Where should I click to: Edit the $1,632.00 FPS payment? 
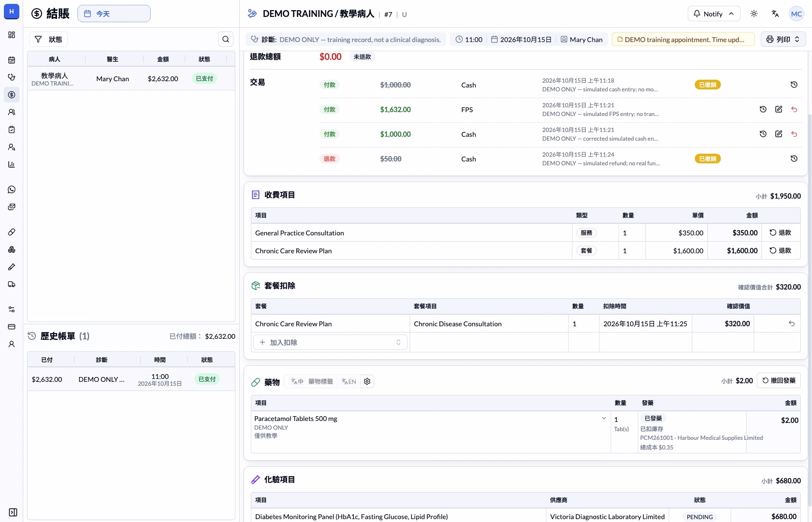[779, 109]
